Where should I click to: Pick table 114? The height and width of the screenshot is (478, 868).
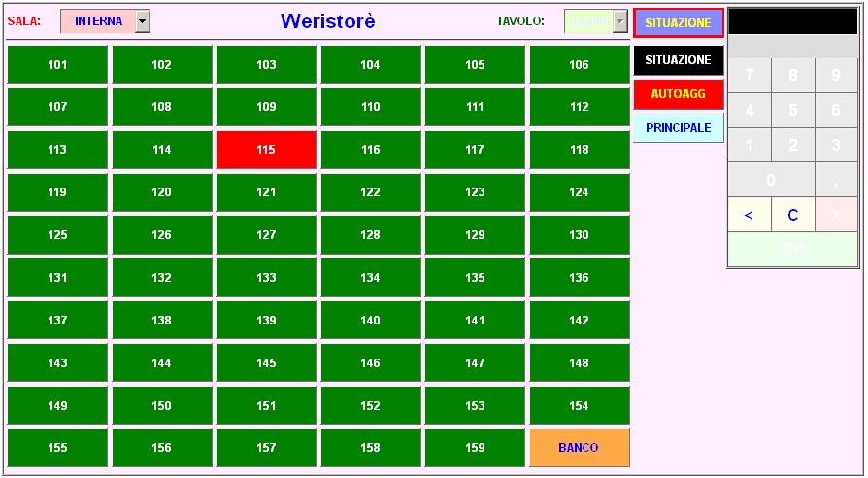(x=161, y=150)
